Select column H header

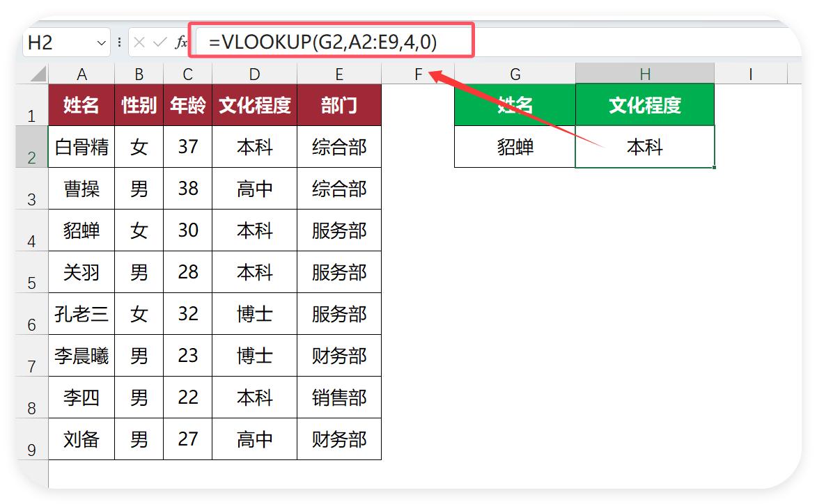(645, 74)
